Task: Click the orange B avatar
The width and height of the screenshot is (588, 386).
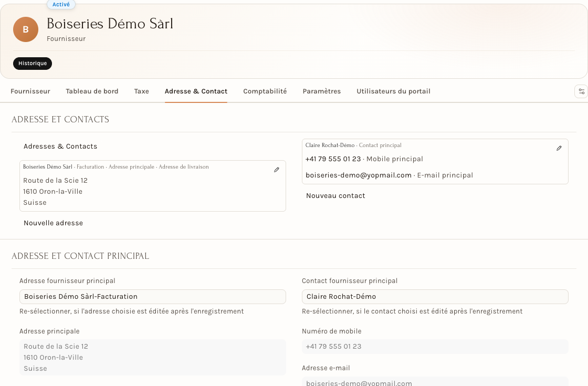Action: pyautogui.click(x=26, y=29)
